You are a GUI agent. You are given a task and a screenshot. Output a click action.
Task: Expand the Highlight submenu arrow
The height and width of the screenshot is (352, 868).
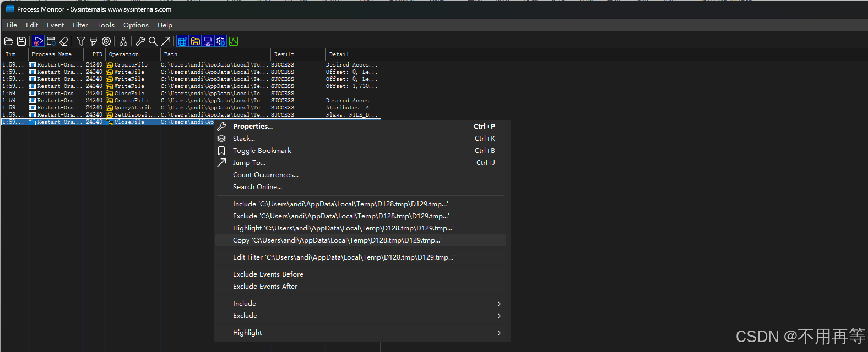[499, 333]
